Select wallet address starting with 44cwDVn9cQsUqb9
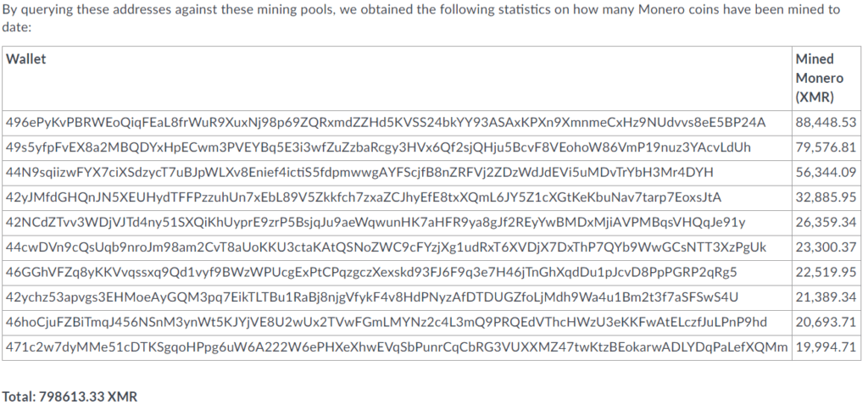This screenshot has width=868, height=410. pos(386,247)
